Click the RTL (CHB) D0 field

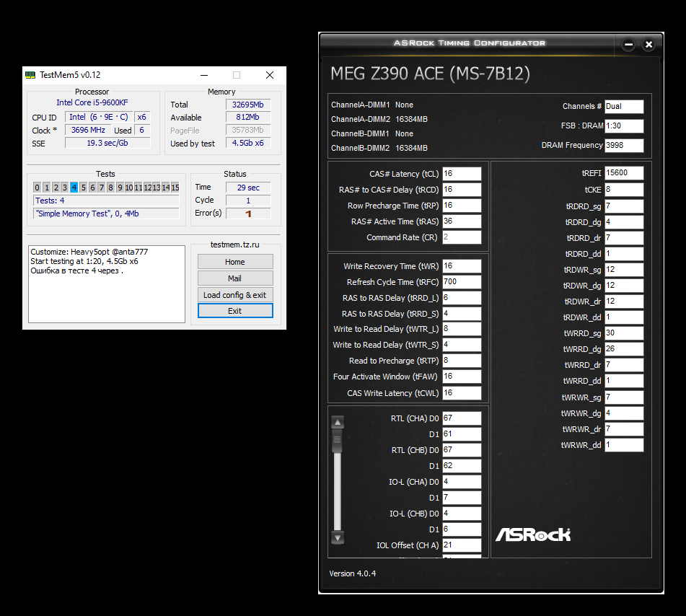tap(462, 450)
